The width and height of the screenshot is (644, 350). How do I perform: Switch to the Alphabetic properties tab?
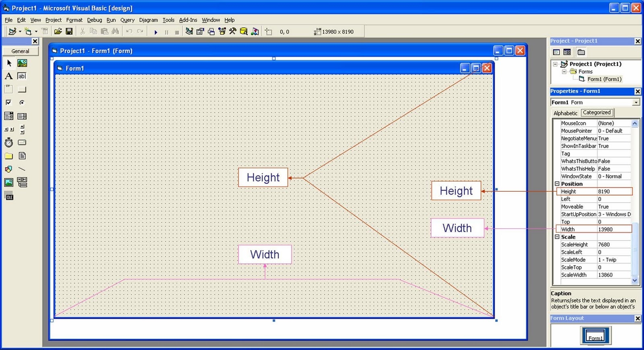pyautogui.click(x=565, y=113)
